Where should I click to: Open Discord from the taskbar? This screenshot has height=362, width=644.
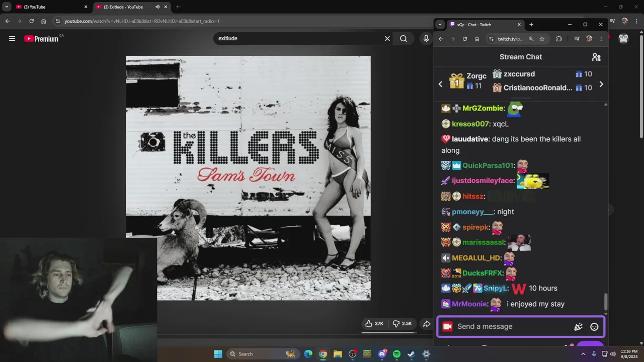pyautogui.click(x=382, y=354)
